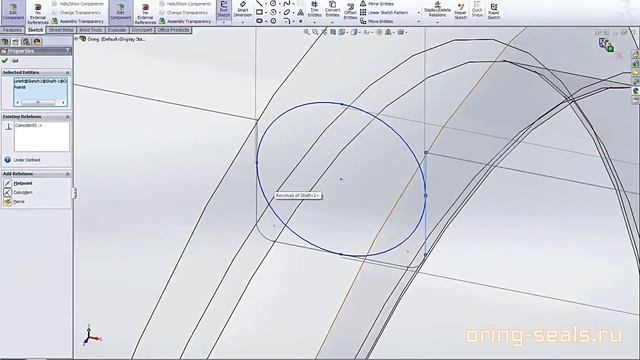Select the Sketch Fillet tool

[287, 21]
